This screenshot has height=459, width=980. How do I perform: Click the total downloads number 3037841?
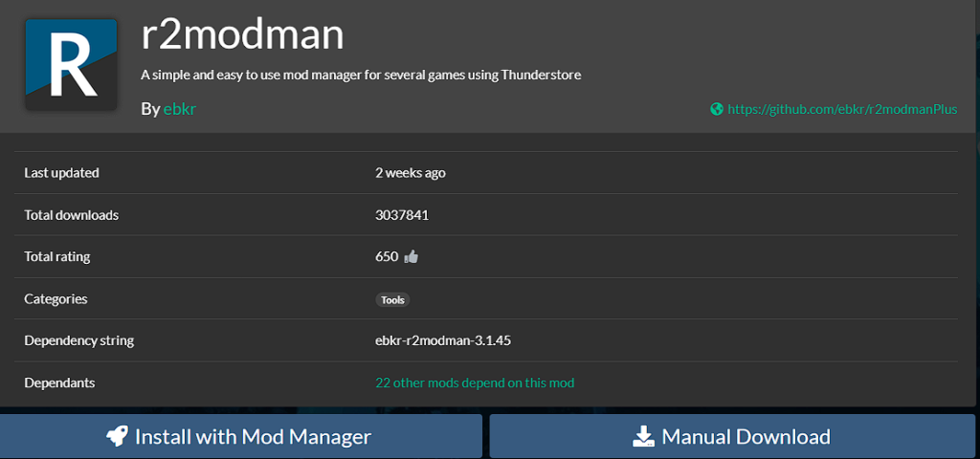pyautogui.click(x=402, y=215)
